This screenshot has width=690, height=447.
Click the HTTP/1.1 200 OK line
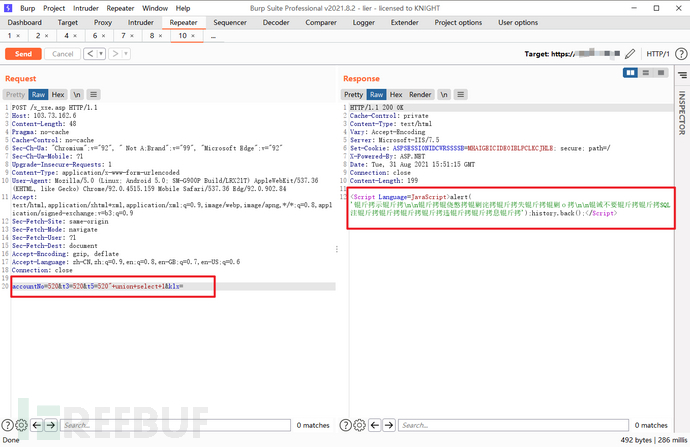pyautogui.click(x=377, y=107)
